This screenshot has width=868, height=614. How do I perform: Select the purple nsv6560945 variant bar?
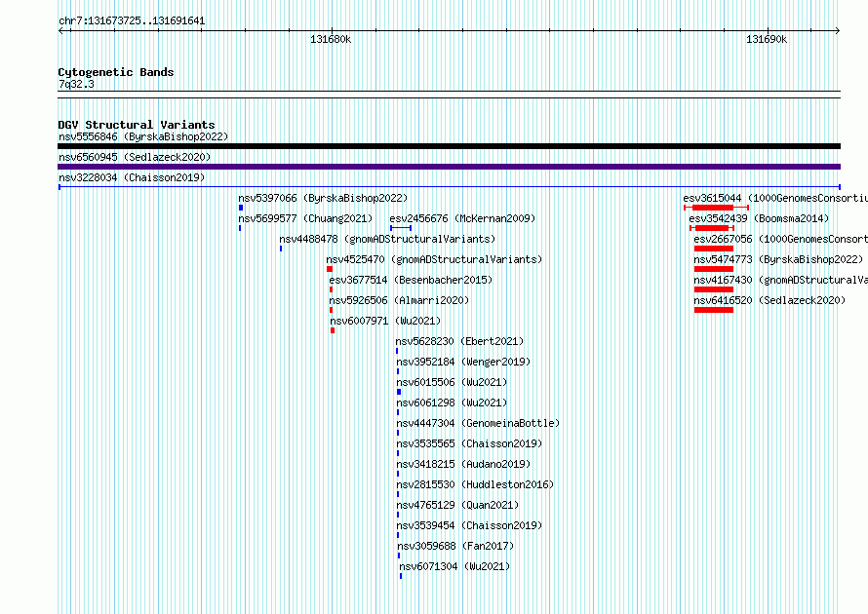coord(449,167)
